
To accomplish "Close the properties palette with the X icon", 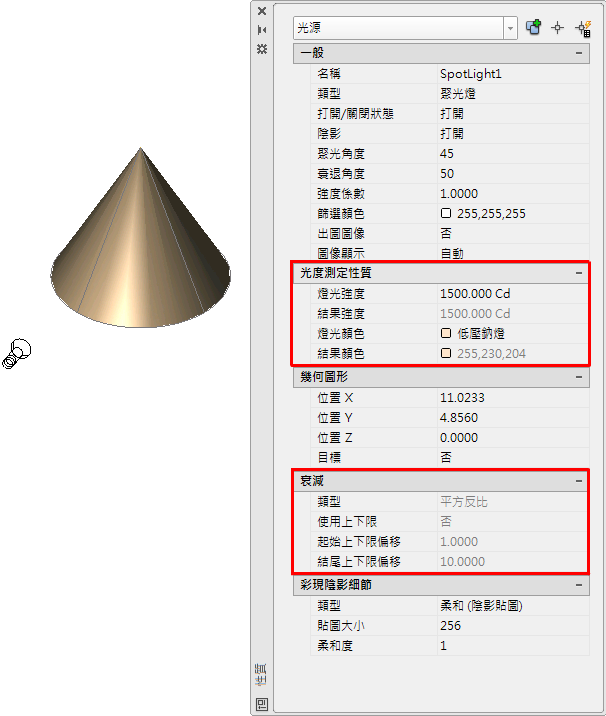I will 262,11.
